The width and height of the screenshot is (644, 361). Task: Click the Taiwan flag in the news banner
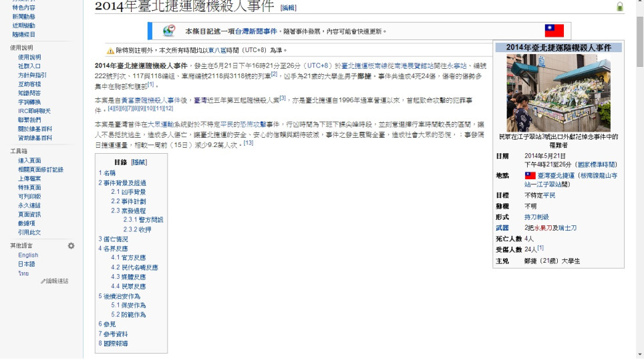(x=554, y=31)
